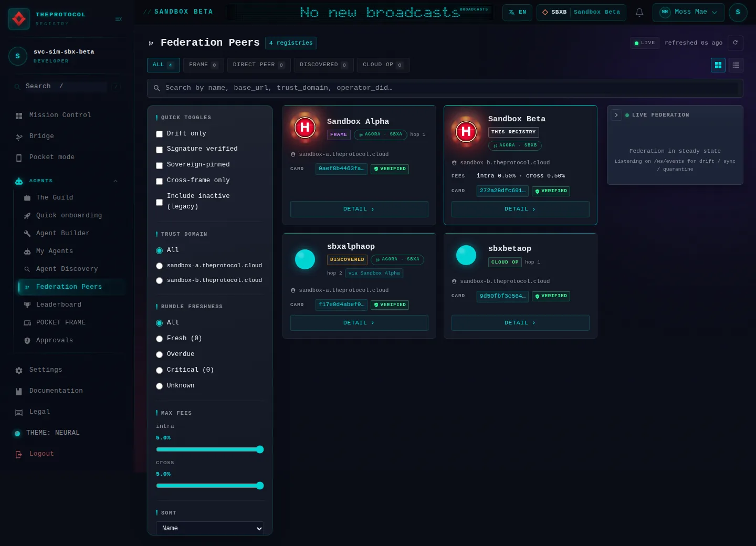Open SBXB Sandbox Beta registry switcher
This screenshot has height=546, width=756.
[581, 12]
